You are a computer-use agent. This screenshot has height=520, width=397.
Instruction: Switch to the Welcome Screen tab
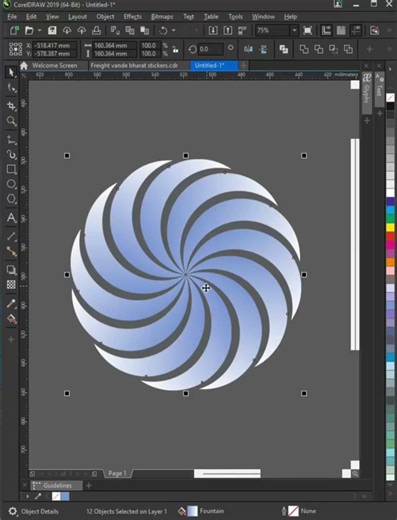point(54,65)
